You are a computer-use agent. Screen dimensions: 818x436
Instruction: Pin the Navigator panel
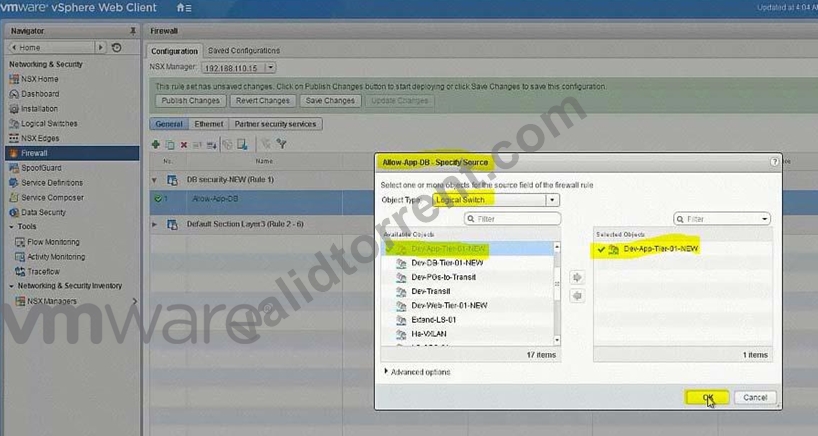(x=133, y=31)
